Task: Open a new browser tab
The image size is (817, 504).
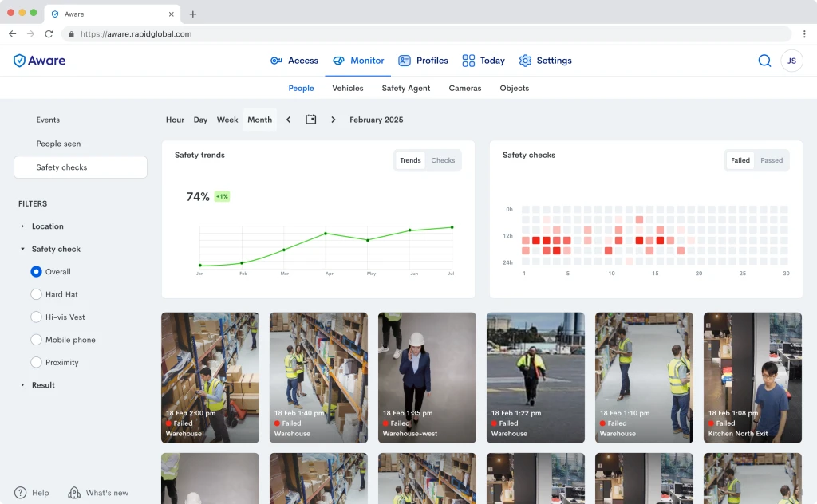Action: (193, 14)
